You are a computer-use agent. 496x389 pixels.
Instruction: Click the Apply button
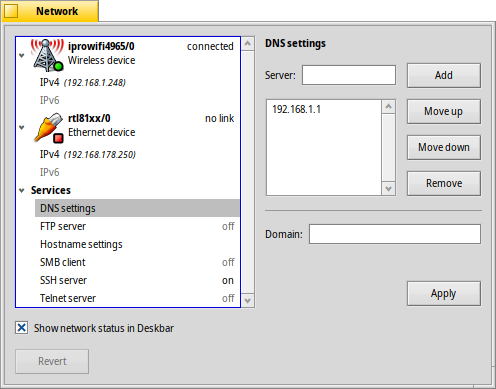(444, 293)
